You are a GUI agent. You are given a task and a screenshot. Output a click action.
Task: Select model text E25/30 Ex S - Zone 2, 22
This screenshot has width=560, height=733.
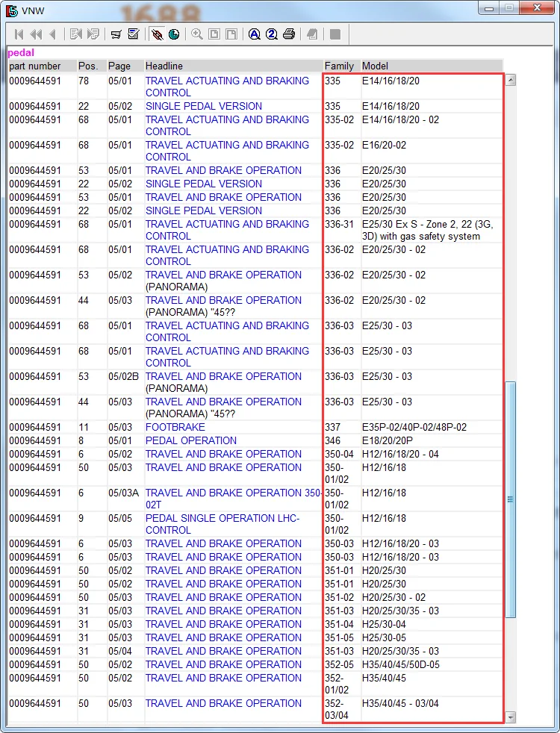427,230
